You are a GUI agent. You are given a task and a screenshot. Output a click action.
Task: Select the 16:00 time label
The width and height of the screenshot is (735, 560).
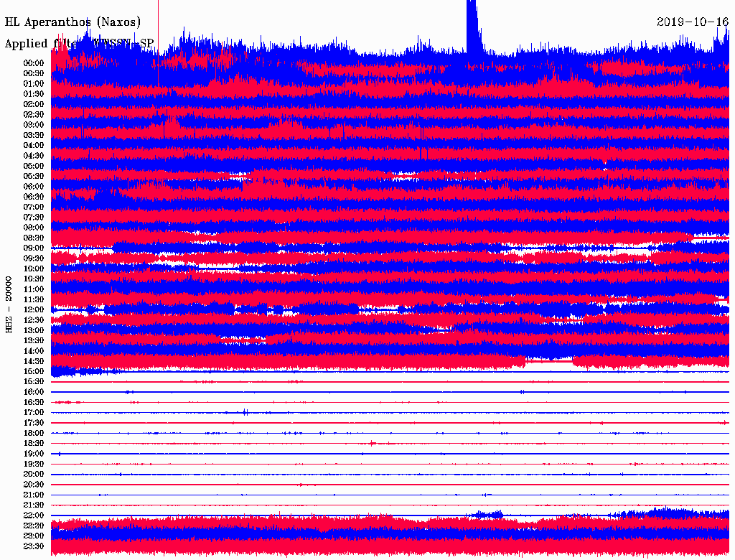click(x=34, y=392)
